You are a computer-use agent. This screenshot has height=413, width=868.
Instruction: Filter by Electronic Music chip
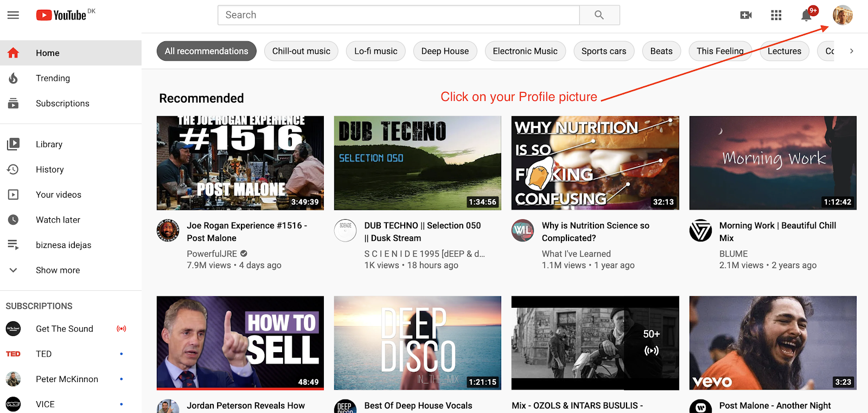point(525,51)
